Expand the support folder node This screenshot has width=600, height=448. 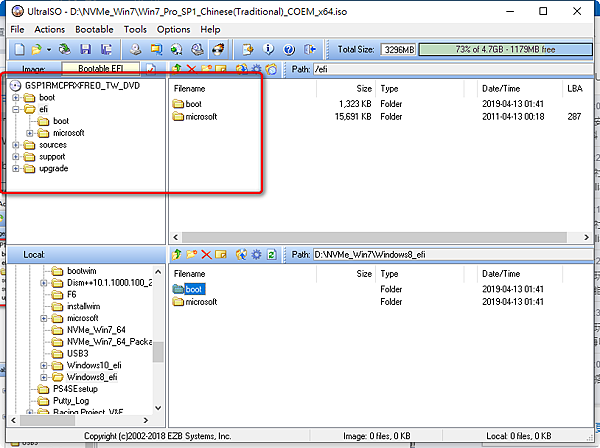(x=16, y=157)
